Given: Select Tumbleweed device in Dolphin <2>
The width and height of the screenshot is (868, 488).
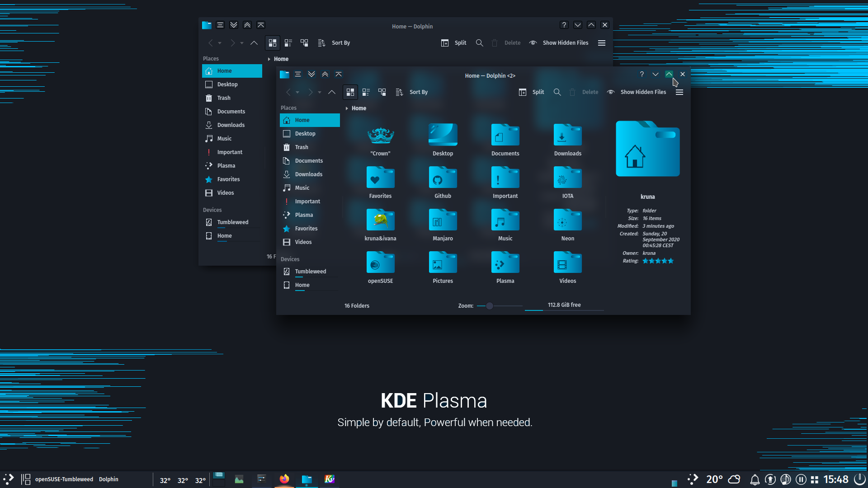Looking at the screenshot, I should click(310, 272).
